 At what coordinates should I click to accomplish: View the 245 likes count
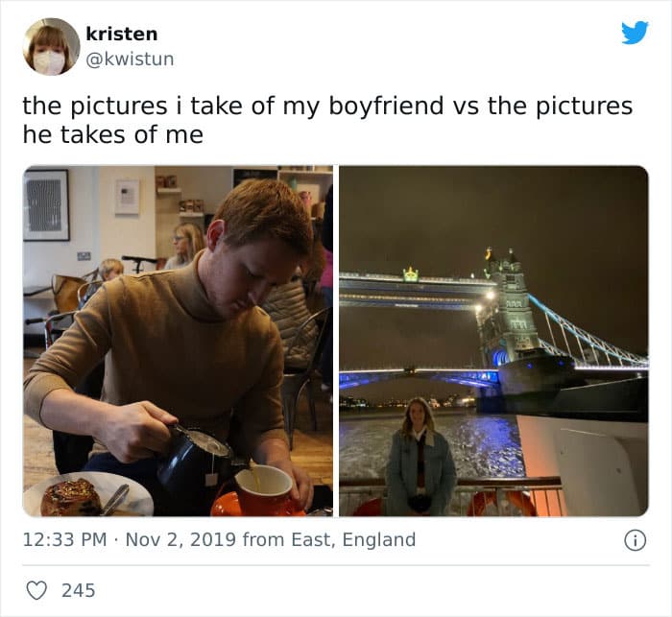(x=79, y=590)
